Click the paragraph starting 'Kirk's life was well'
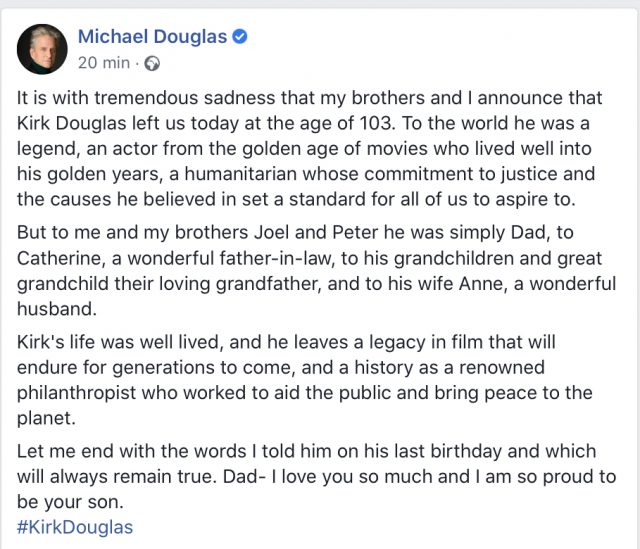The height and width of the screenshot is (549, 640). coord(304,380)
